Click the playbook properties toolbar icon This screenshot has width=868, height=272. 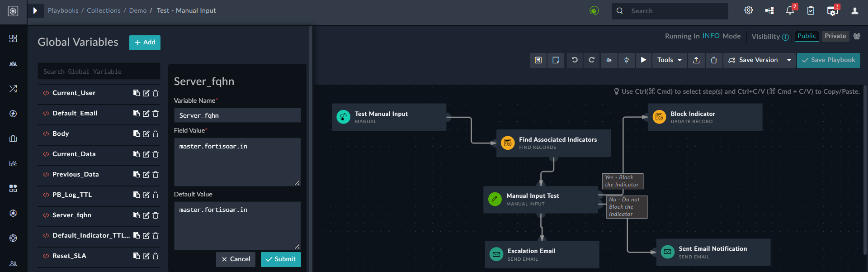[538, 60]
